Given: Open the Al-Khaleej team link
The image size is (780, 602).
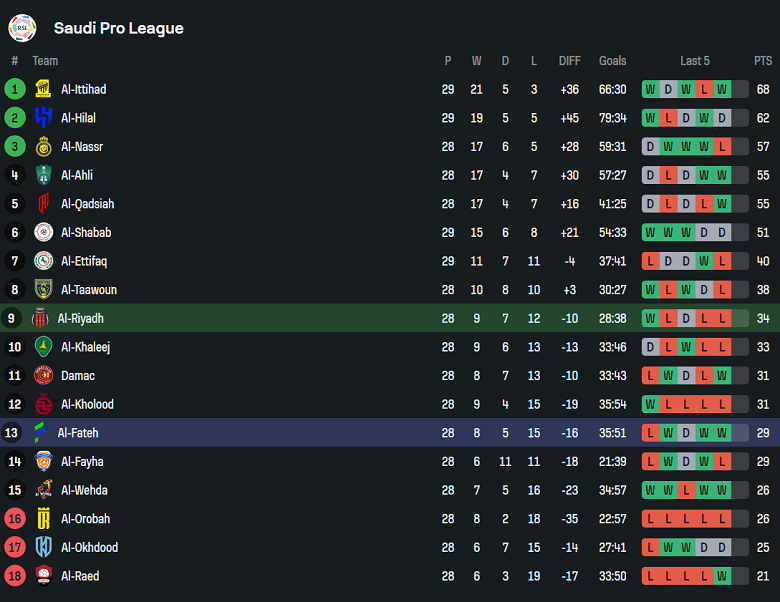Looking at the screenshot, I should coord(85,347).
